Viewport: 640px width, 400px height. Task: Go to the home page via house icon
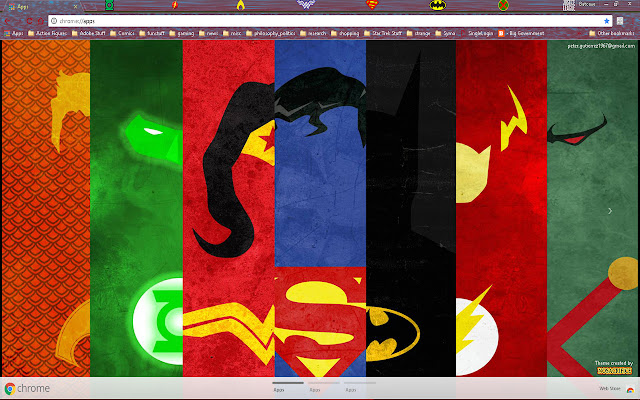(40, 21)
